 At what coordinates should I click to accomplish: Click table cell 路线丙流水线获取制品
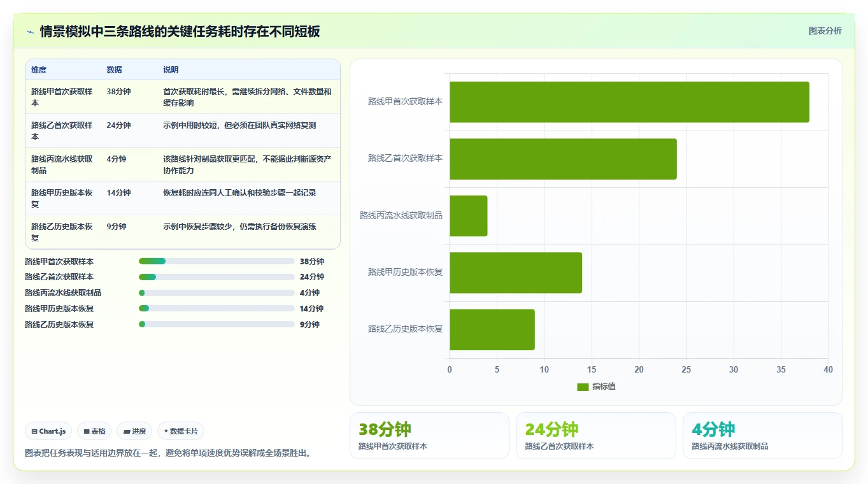pos(62,164)
